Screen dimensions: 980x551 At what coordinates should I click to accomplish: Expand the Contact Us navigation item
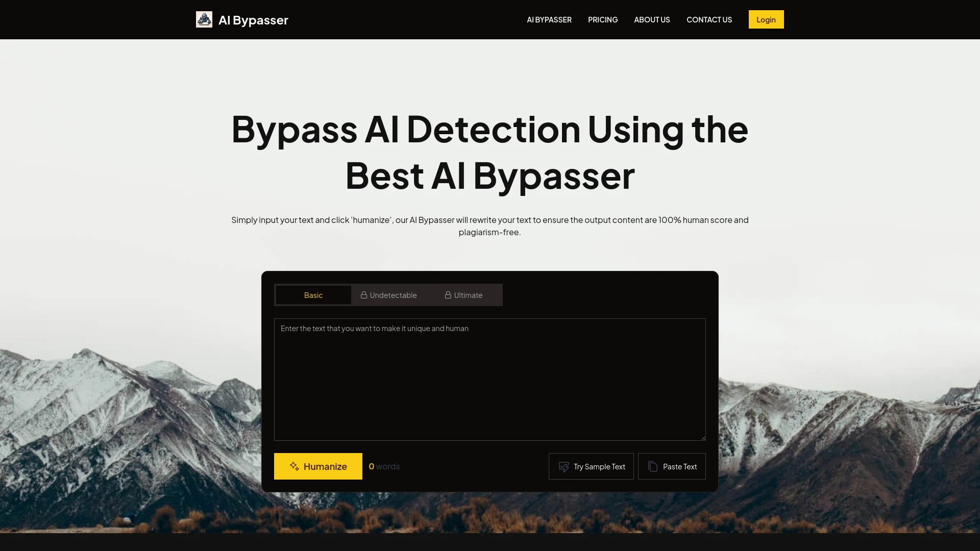709,19
